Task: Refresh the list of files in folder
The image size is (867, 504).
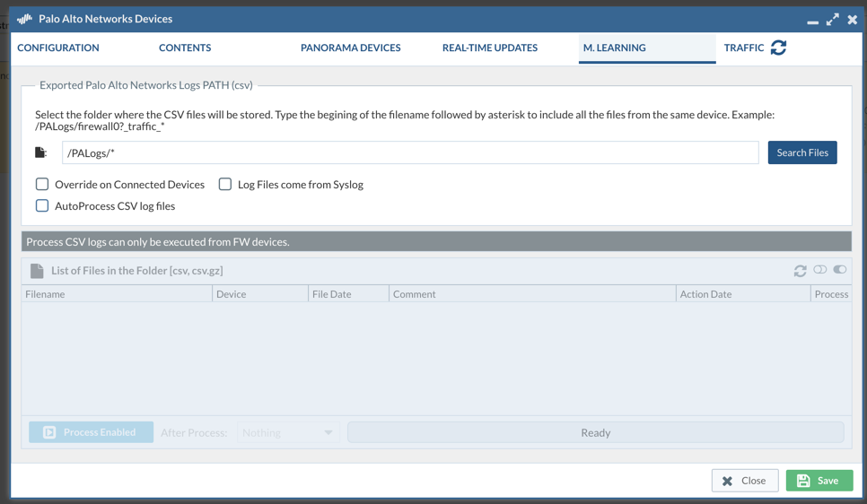Action: [800, 271]
